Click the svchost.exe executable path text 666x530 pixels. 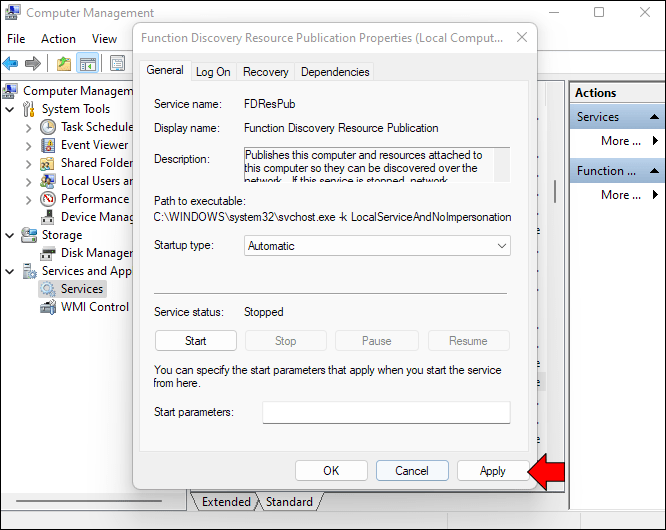coord(332,217)
